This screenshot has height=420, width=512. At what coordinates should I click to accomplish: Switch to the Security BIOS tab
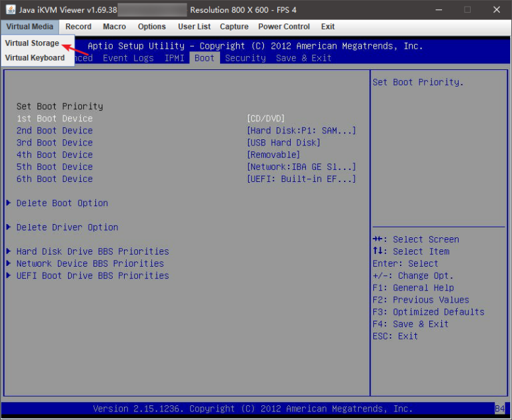pos(245,58)
